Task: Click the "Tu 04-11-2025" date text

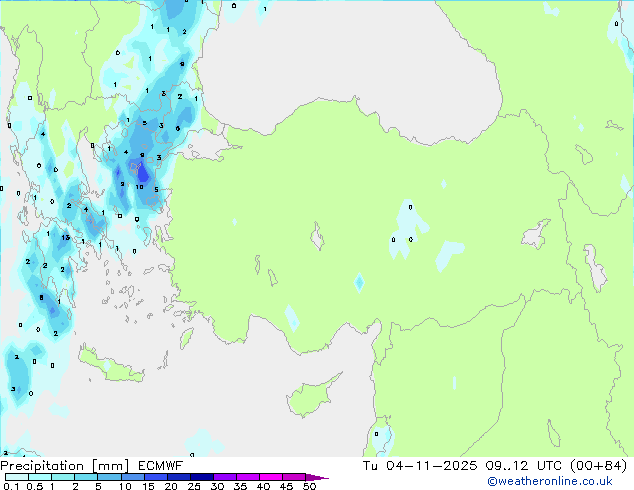Action: (x=420, y=466)
